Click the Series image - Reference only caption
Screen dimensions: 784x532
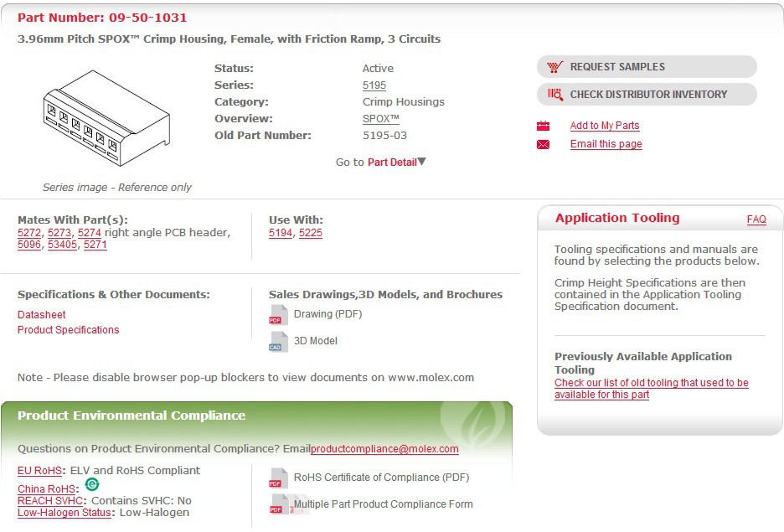point(117,188)
